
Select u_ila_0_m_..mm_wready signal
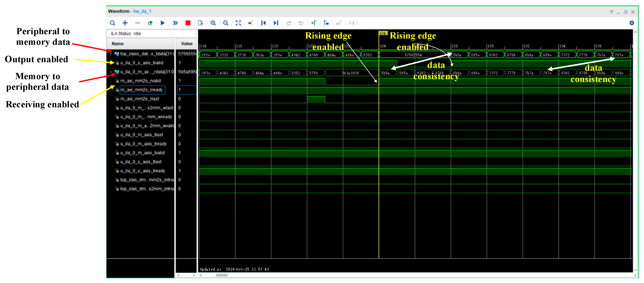coord(146,117)
